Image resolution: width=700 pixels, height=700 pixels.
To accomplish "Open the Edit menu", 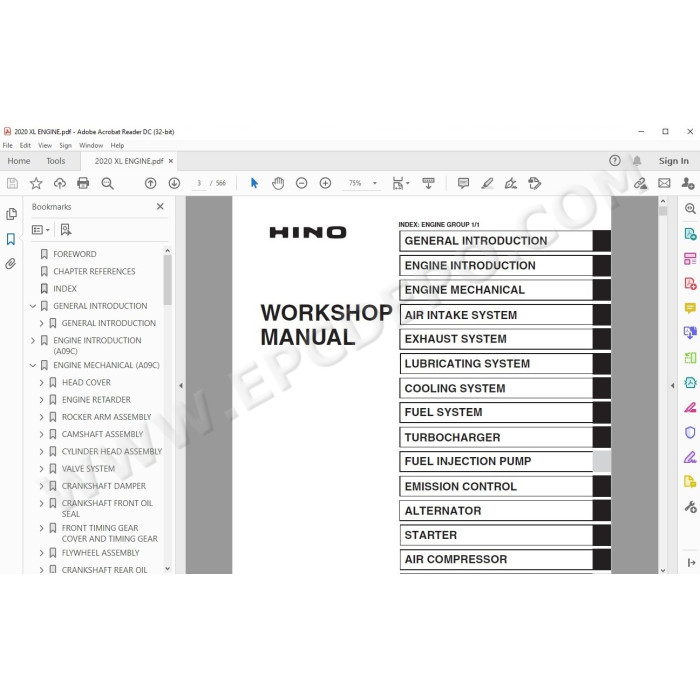I will click(25, 146).
